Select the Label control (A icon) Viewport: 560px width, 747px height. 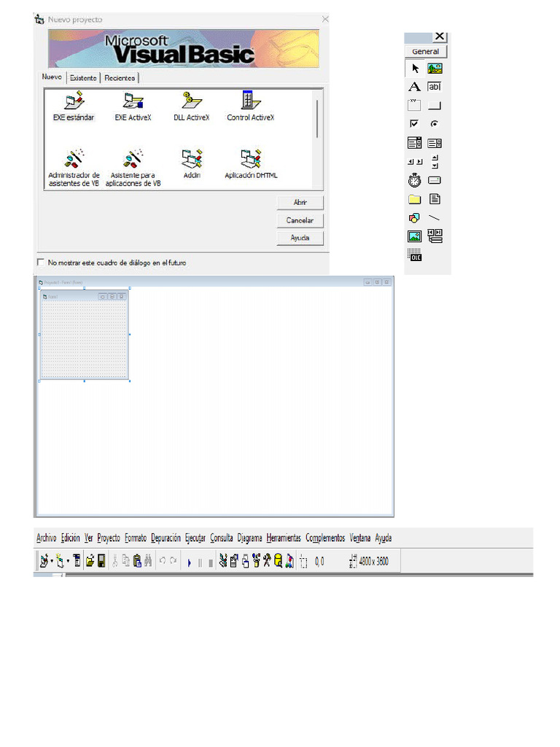[x=415, y=87]
